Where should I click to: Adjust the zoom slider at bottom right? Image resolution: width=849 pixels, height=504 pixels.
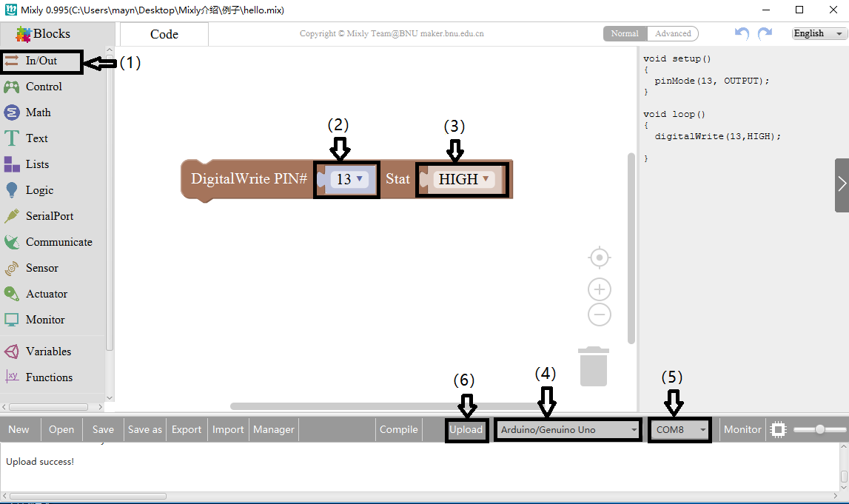(x=819, y=429)
